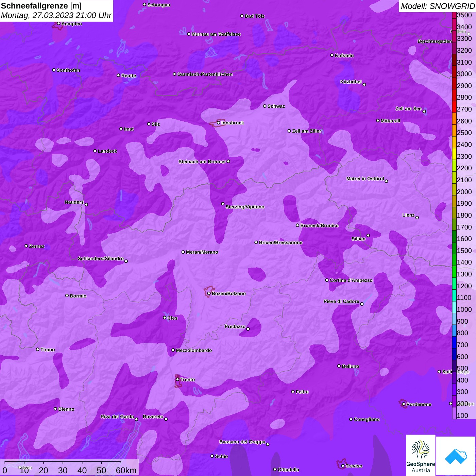Viewport: 476px width, 476px height.
Task: Pick the Feltre marker dot
Action: click(293, 392)
